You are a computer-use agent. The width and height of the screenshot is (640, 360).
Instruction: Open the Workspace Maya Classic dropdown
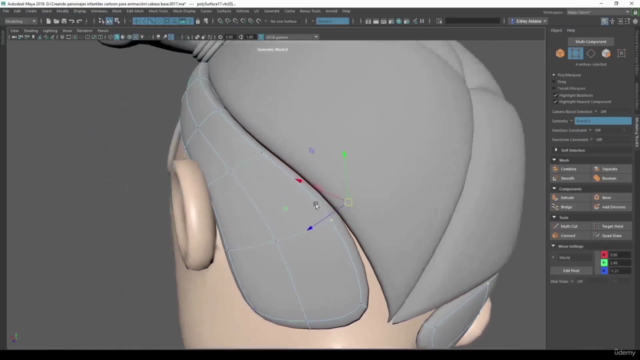point(598,12)
